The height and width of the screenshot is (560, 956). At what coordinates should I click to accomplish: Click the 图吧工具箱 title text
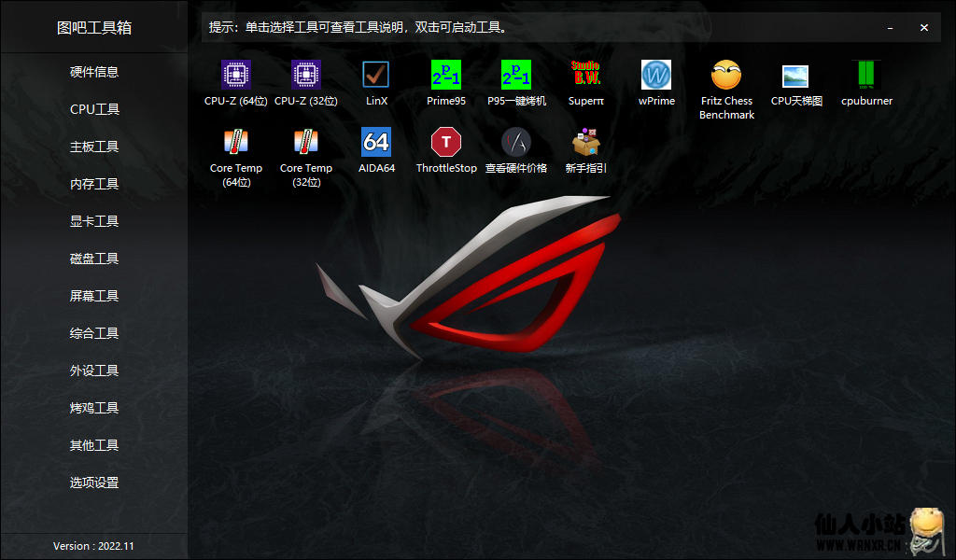point(94,27)
